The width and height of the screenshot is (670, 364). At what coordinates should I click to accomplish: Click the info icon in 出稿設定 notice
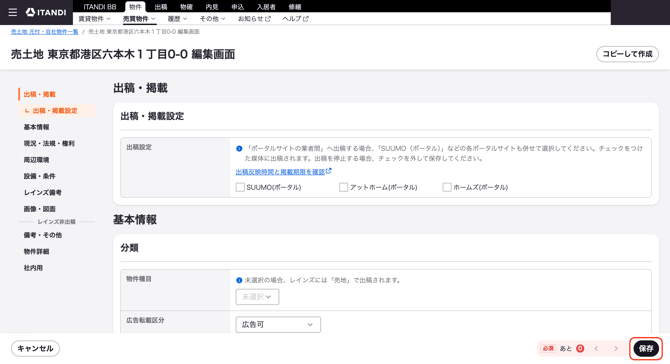tap(239, 149)
